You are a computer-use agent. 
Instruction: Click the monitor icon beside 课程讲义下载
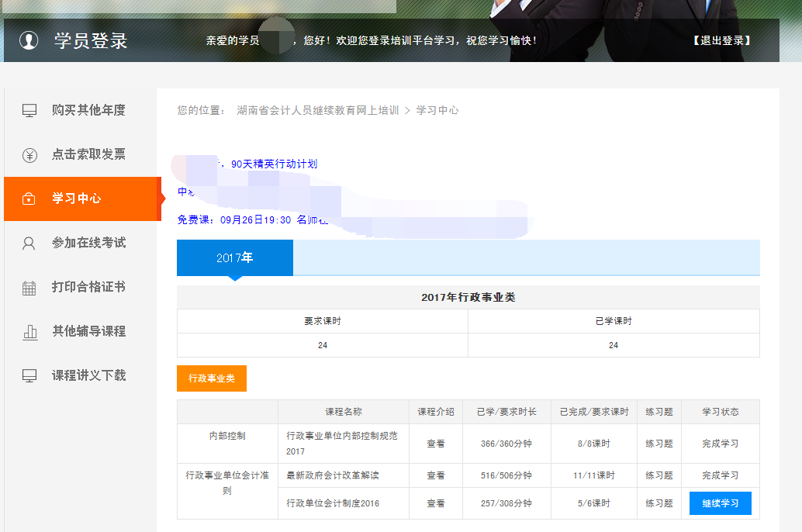tap(29, 376)
